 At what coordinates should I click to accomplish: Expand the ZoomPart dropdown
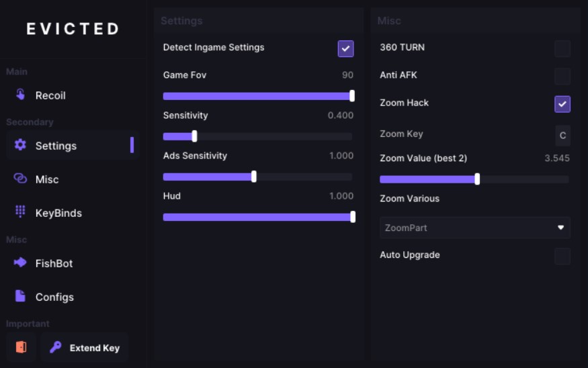click(474, 228)
